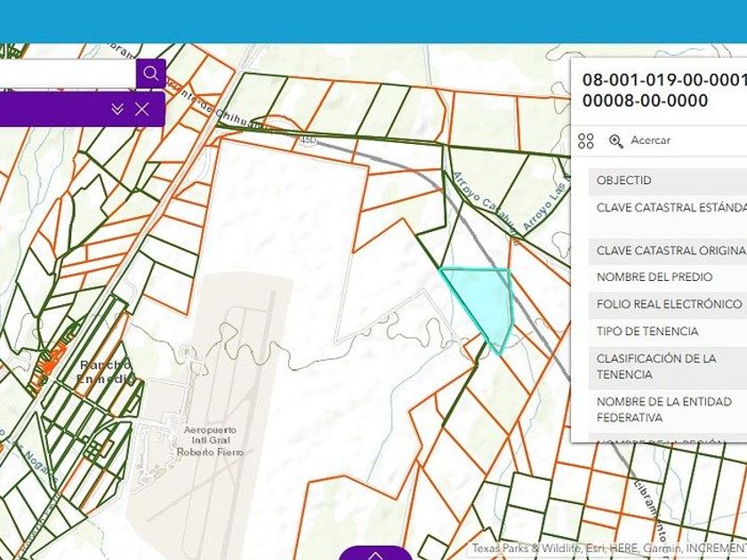
Task: Open the Esri attribution text
Action: pos(608,549)
